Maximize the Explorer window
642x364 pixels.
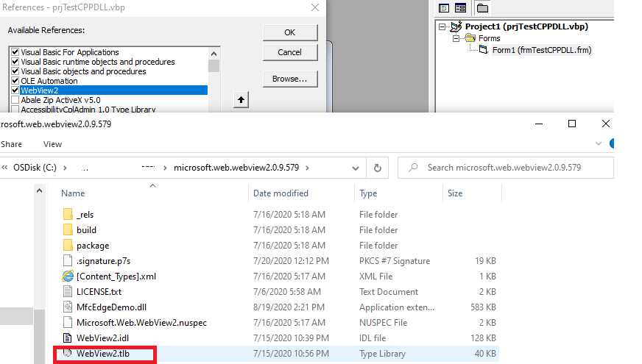pos(572,124)
